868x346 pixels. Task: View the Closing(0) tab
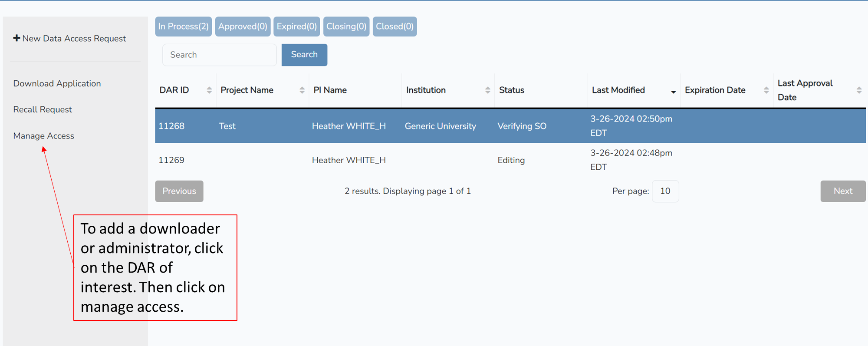[x=346, y=26]
